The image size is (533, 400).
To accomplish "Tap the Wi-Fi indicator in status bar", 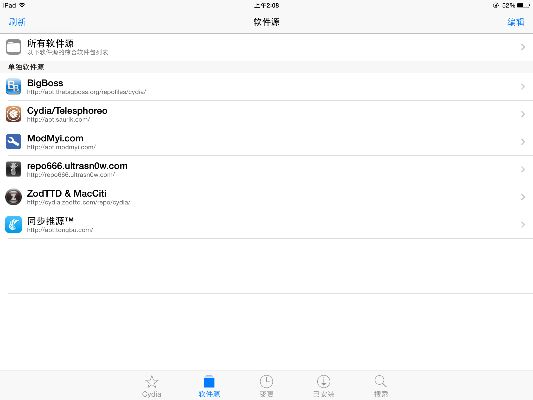I will coord(22,5).
